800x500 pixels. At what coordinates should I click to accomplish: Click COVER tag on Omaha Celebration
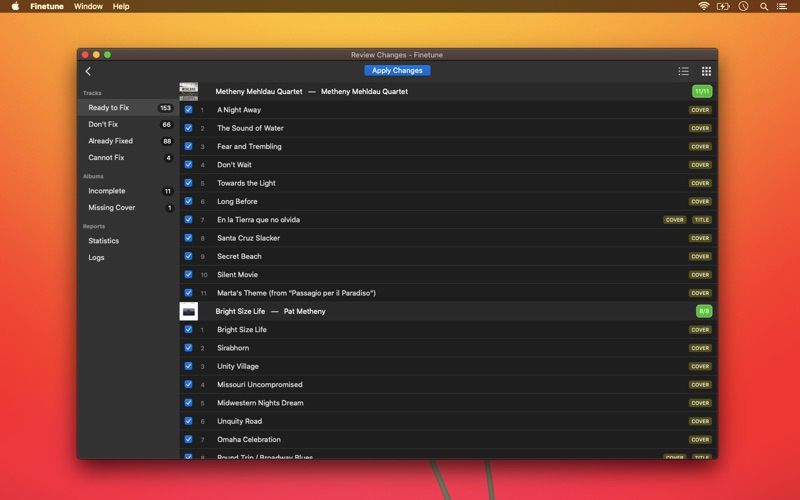point(700,440)
